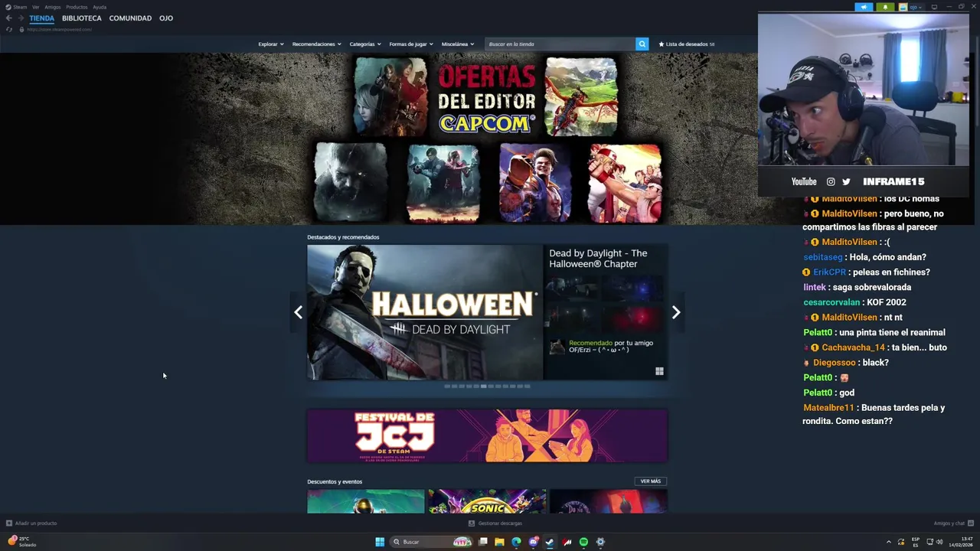Switch to the BIBLIOTECA tab
This screenshot has width=980, height=551.
pos(82,18)
